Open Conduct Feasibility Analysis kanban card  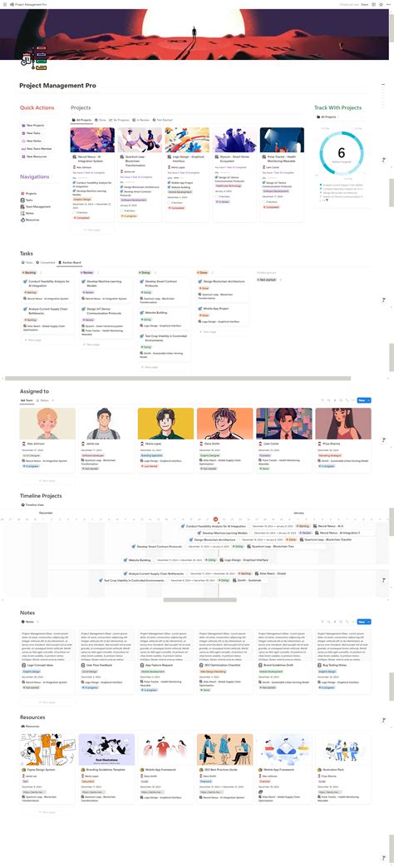pos(49,290)
